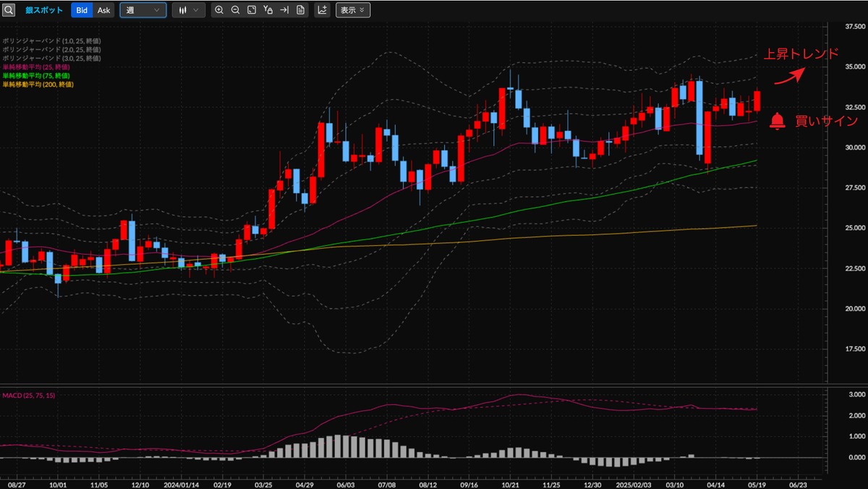Click the 上昇トレンド annotation text

tap(801, 52)
